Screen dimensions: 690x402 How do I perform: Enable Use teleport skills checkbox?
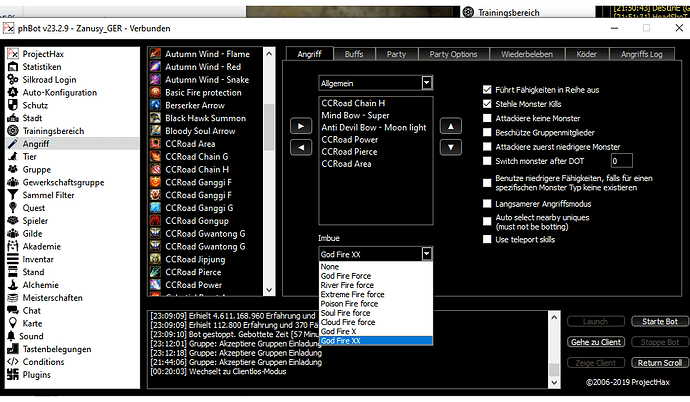tap(487, 239)
